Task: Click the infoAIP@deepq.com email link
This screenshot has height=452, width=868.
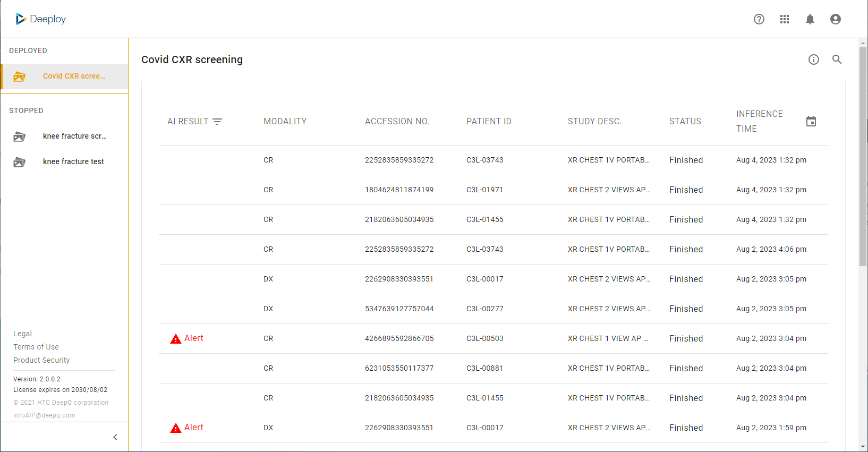Action: tap(44, 415)
